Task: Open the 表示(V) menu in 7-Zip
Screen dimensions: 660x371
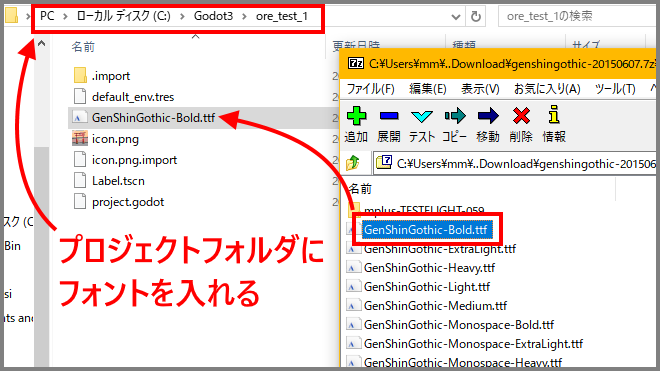Action: [480, 89]
